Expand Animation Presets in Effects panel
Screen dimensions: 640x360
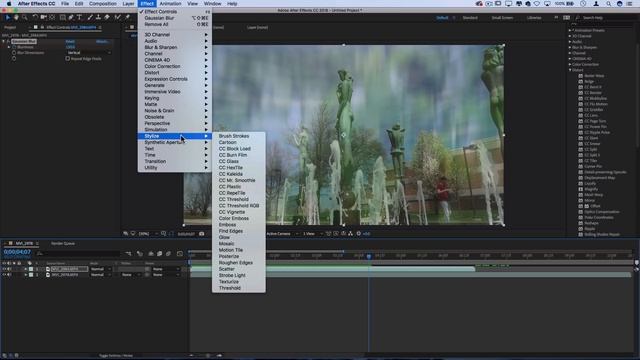(x=570, y=30)
